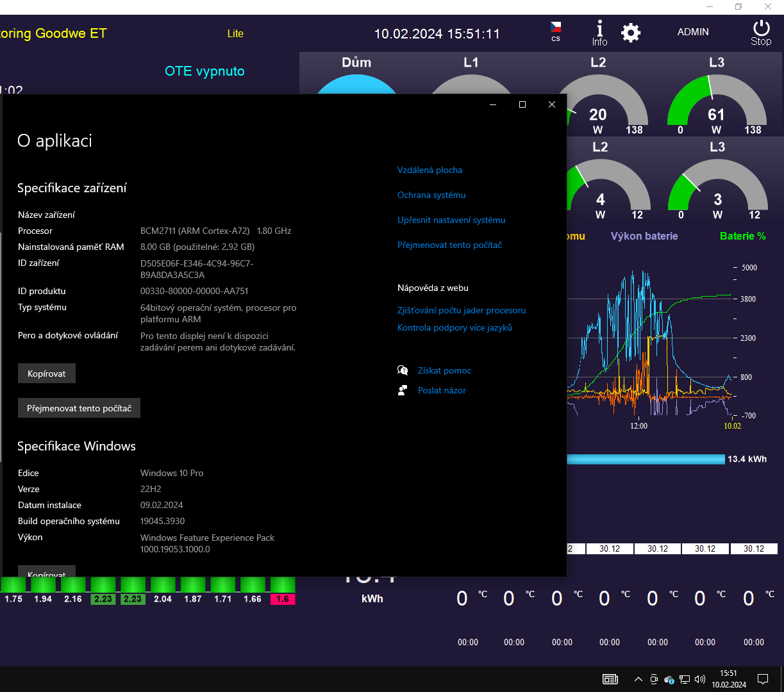
Task: Click the ADMIN user label
Action: [693, 32]
